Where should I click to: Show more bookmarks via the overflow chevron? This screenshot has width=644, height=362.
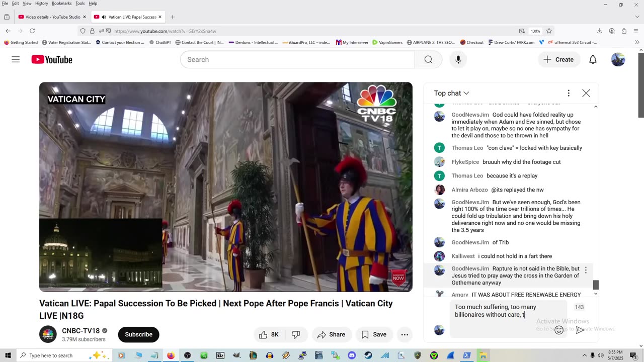coord(637,42)
